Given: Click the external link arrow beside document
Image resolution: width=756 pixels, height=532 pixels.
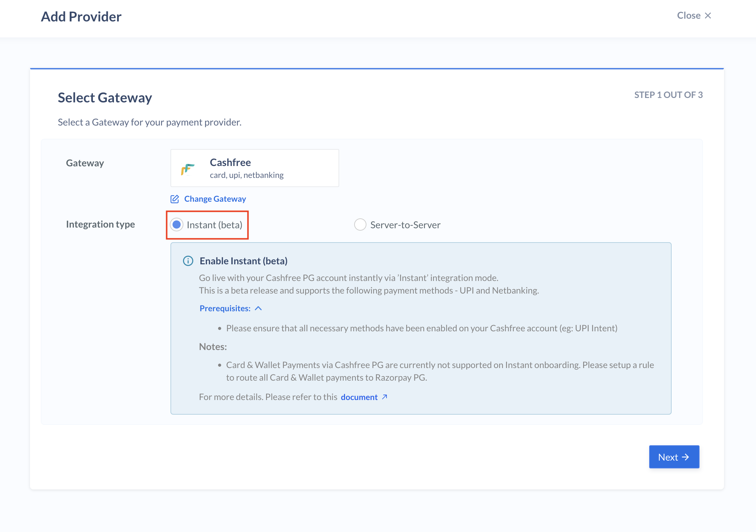Looking at the screenshot, I should pyautogui.click(x=384, y=397).
